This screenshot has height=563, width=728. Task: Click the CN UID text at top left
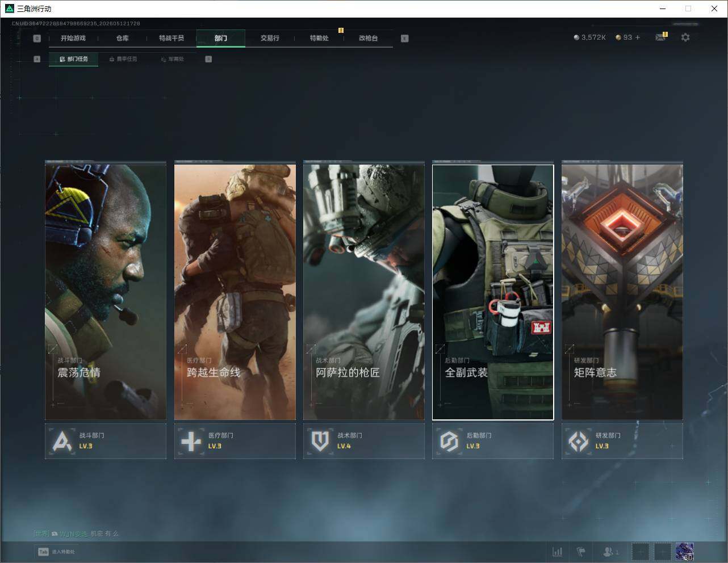click(76, 24)
